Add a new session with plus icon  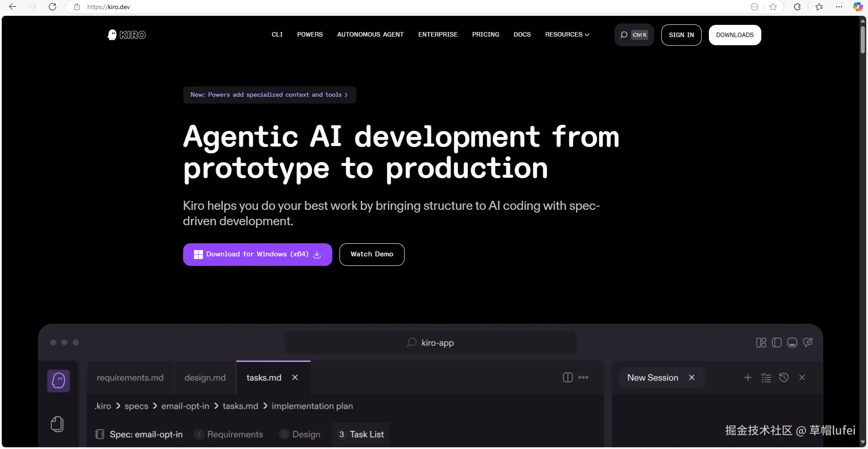point(748,378)
